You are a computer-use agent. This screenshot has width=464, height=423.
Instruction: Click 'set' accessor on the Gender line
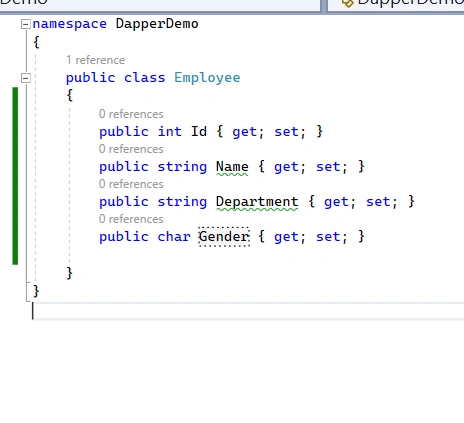(x=328, y=237)
